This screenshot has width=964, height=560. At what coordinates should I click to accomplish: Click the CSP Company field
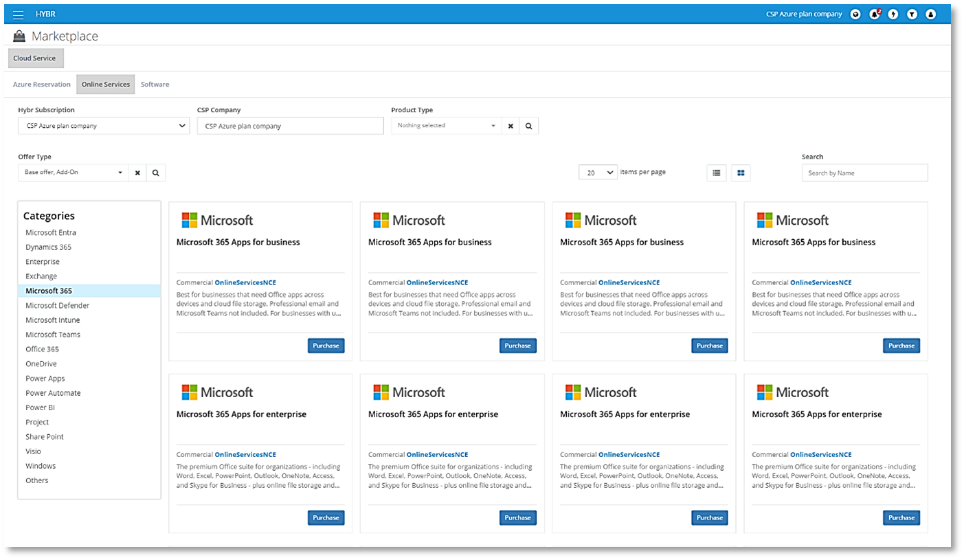(291, 126)
